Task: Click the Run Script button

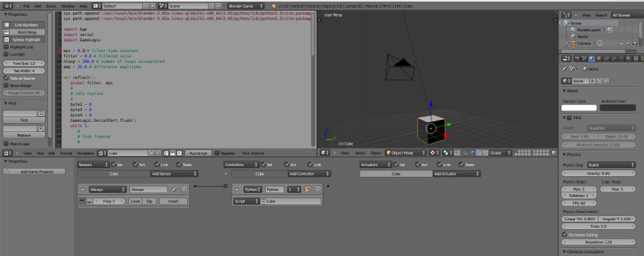Action: [199, 152]
